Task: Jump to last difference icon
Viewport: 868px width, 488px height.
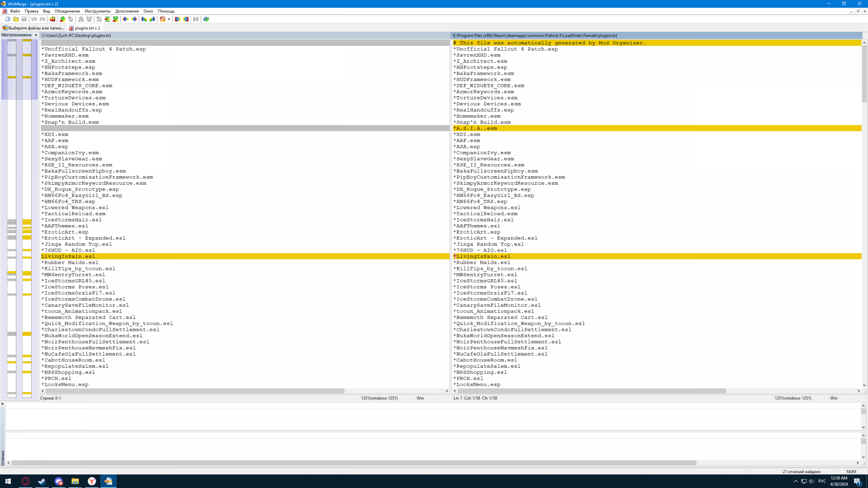Action: (x=116, y=19)
